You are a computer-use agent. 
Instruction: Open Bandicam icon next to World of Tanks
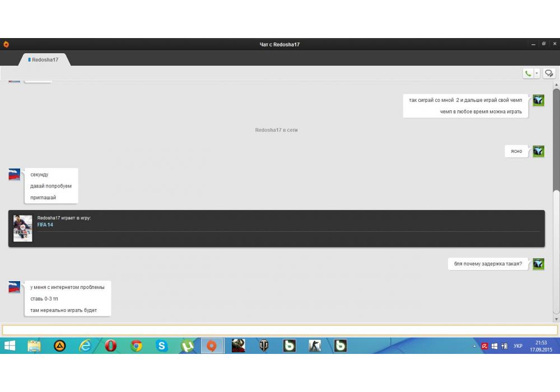[x=290, y=346]
